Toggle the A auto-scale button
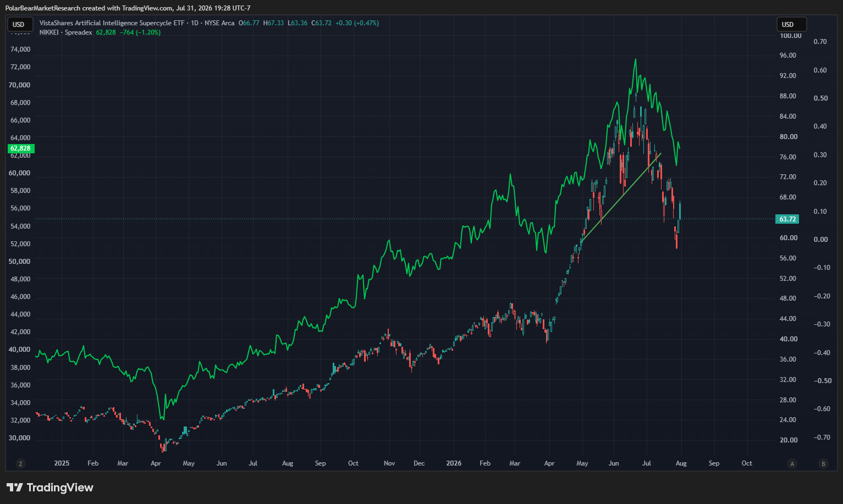Viewport: 843px width, 504px height. click(792, 464)
